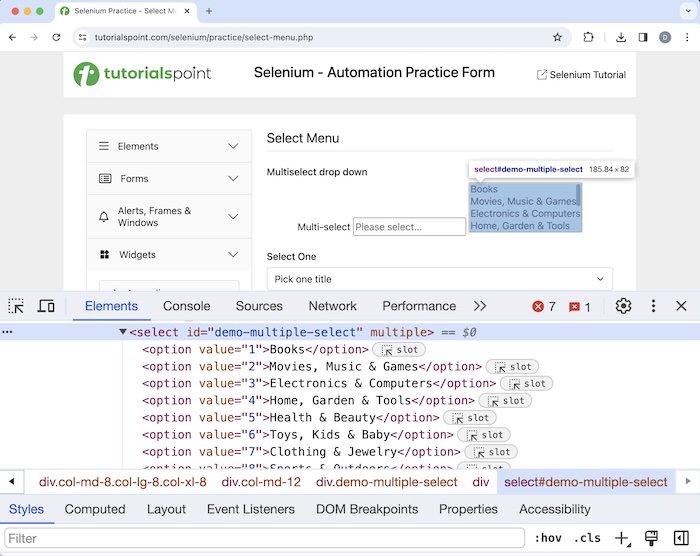Open DevTools settings gear
Image resolution: width=700 pixels, height=556 pixels.
pos(623,306)
